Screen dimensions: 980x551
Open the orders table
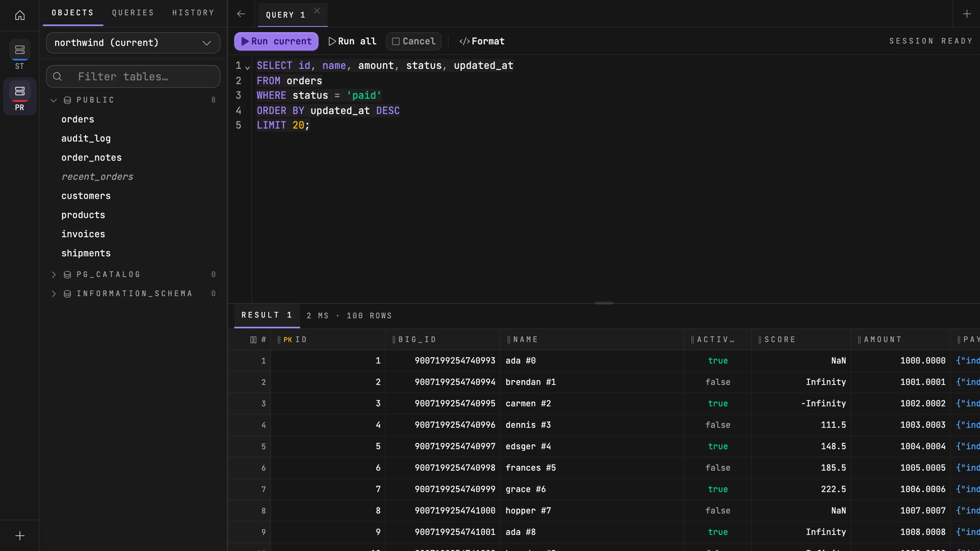coord(78,119)
